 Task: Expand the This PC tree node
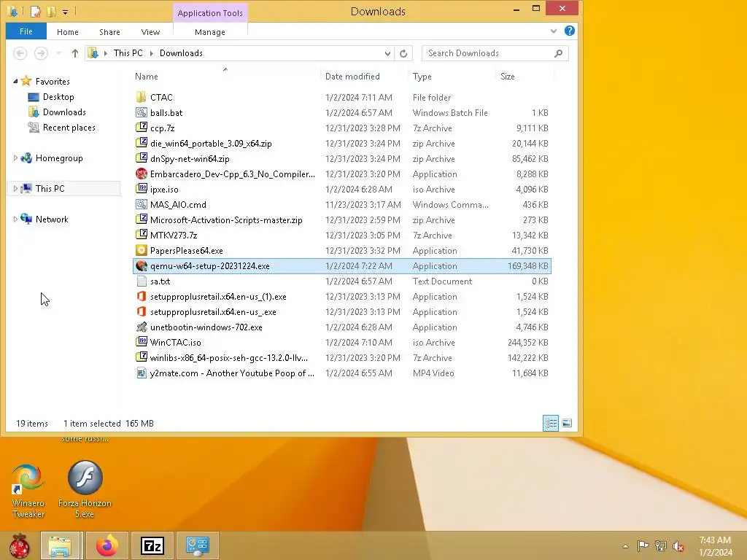pos(15,189)
